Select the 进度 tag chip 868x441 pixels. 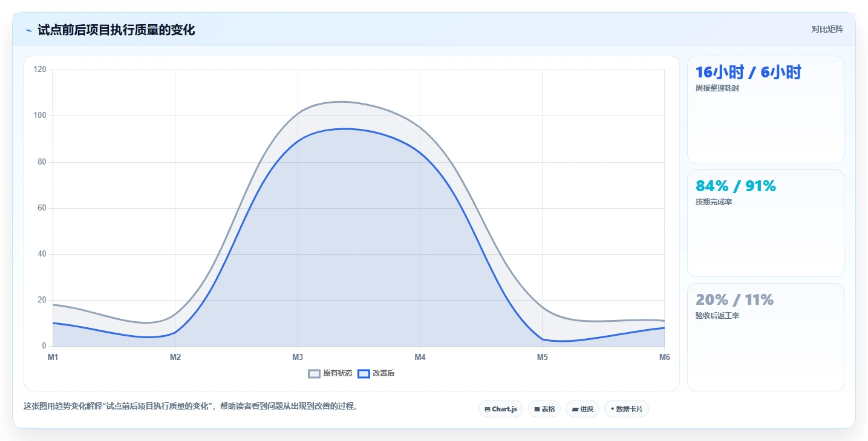coord(582,409)
